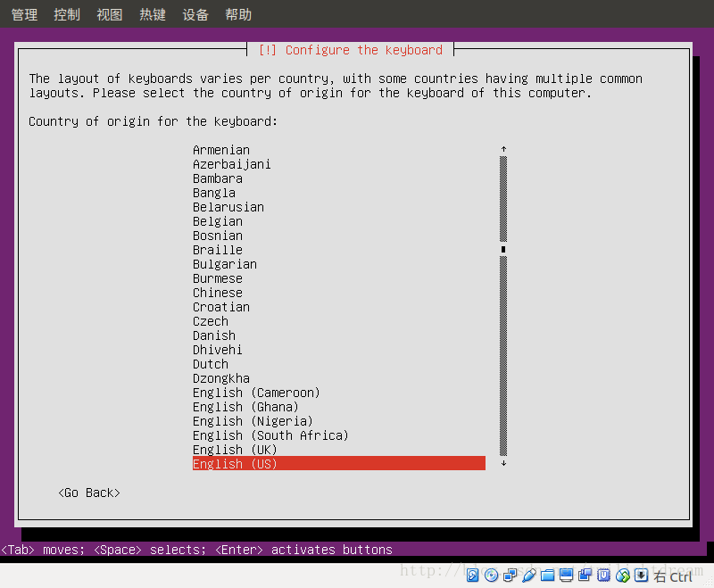Open the shared folders status icon
The image size is (714, 588).
548,575
